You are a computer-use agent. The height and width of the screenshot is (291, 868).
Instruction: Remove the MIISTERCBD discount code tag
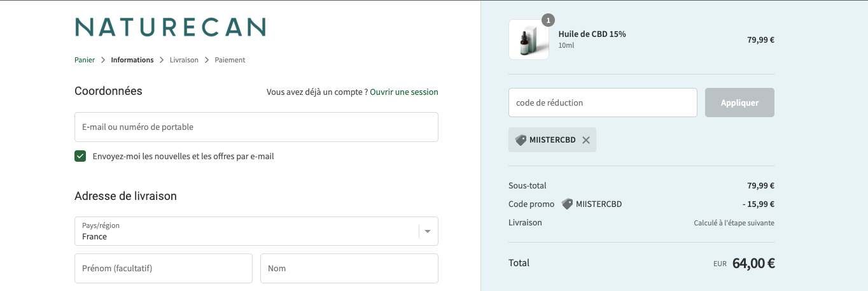[x=586, y=140]
